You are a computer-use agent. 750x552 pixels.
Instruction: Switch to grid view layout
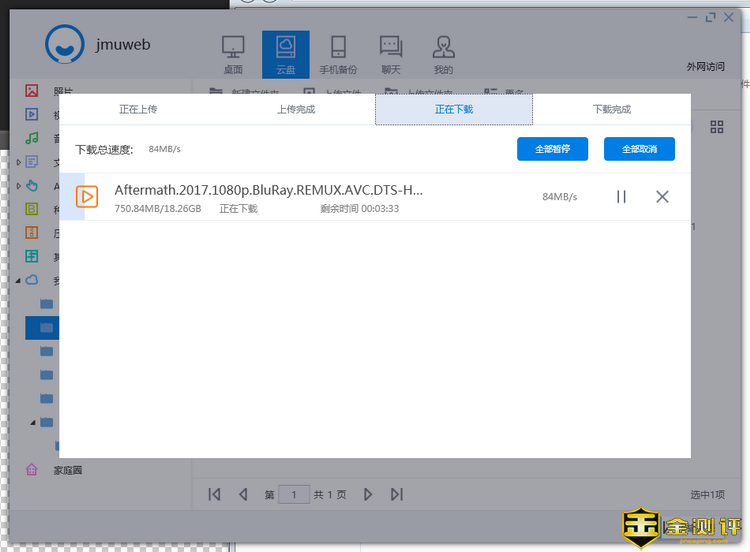point(717,127)
